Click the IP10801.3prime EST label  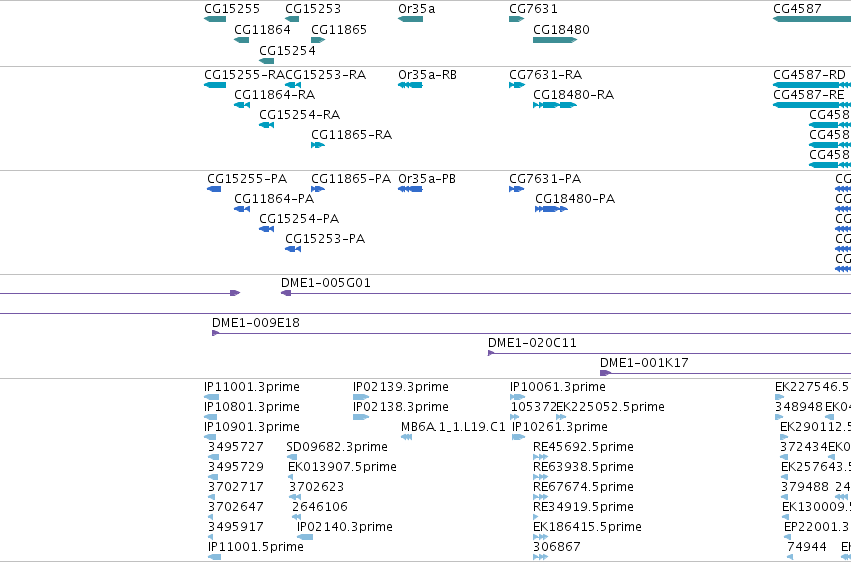click(x=252, y=407)
